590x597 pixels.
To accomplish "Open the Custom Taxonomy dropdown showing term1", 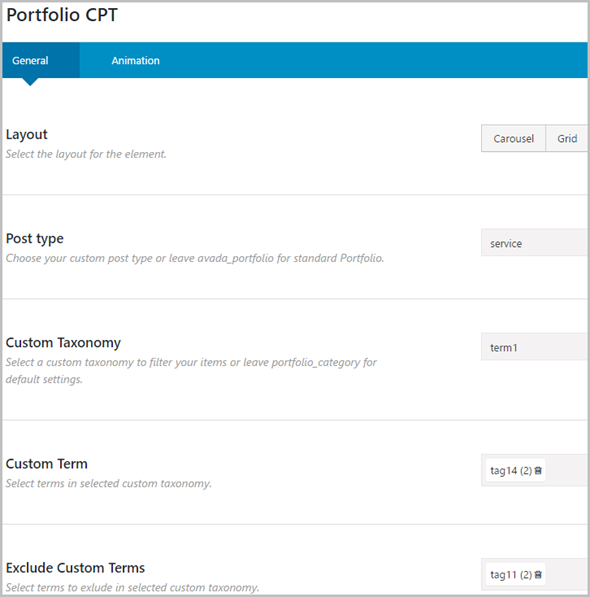I will pyautogui.click(x=534, y=346).
